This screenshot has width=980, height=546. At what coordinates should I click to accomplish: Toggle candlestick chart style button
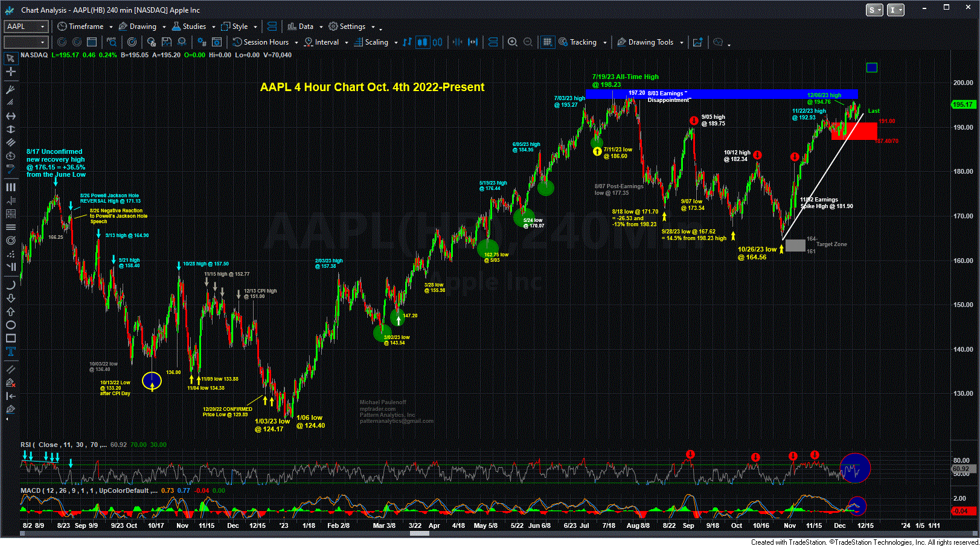423,42
